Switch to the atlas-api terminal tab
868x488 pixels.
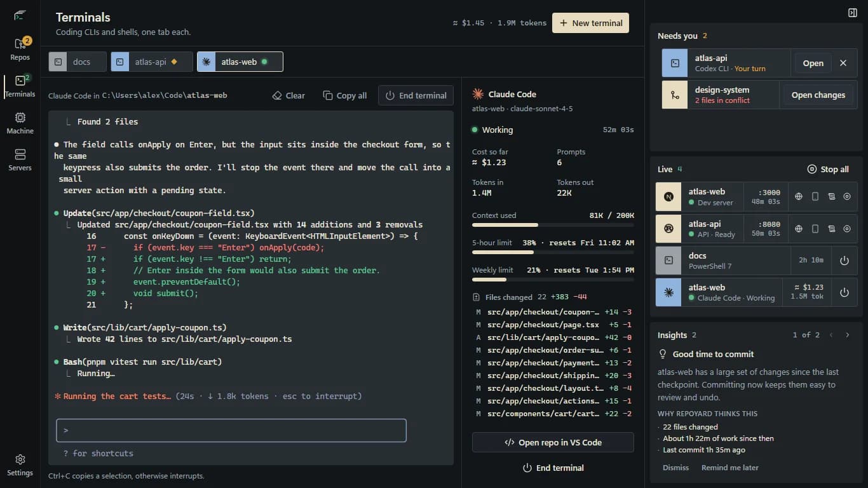[x=151, y=62]
